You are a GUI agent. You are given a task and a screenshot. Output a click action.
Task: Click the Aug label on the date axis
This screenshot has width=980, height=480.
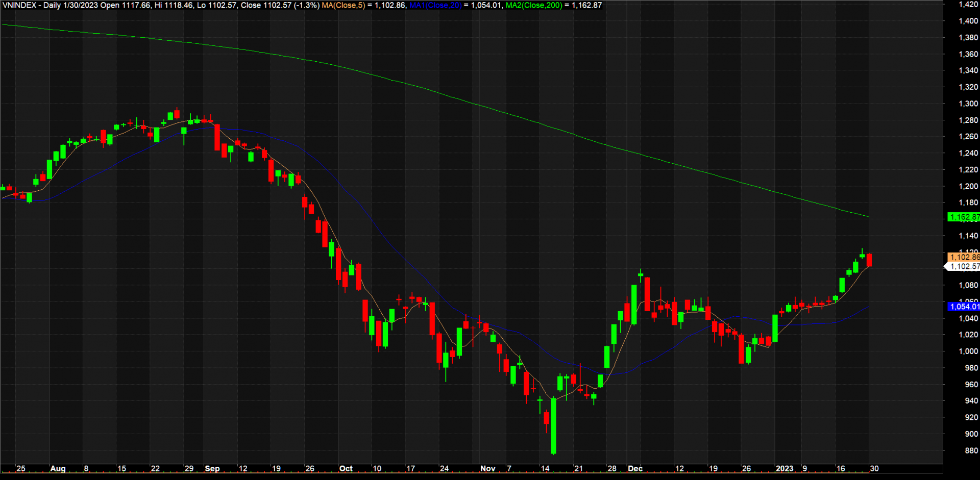[x=58, y=468]
